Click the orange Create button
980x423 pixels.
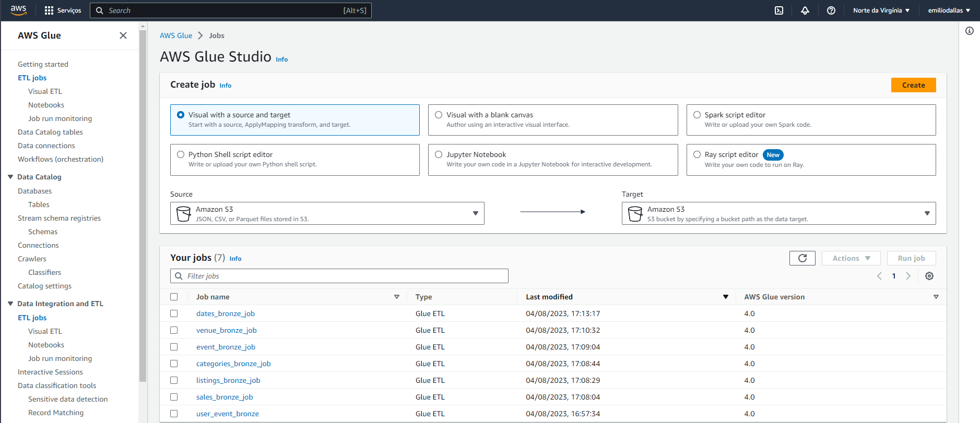pyautogui.click(x=913, y=85)
